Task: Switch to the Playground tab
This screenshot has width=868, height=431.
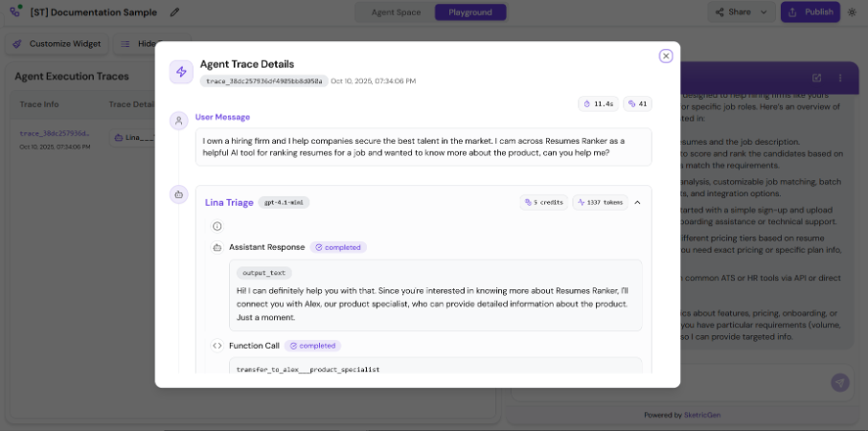Action: [470, 12]
